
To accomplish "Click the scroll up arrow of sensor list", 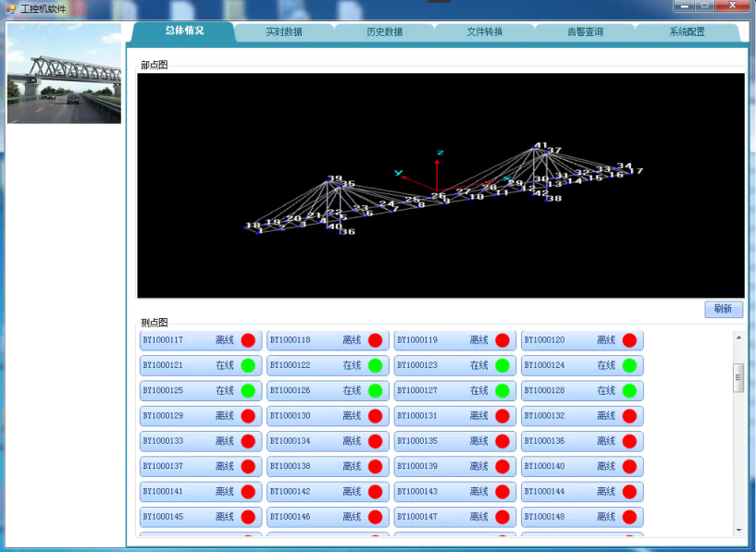I will point(738,337).
